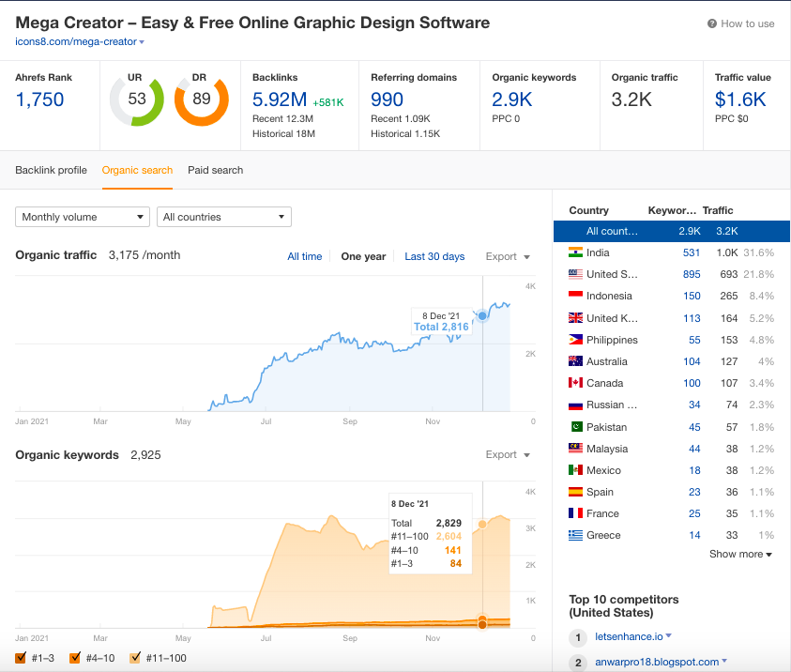Click the France flag icon
The height and width of the screenshot is (672, 791).
pyautogui.click(x=575, y=513)
